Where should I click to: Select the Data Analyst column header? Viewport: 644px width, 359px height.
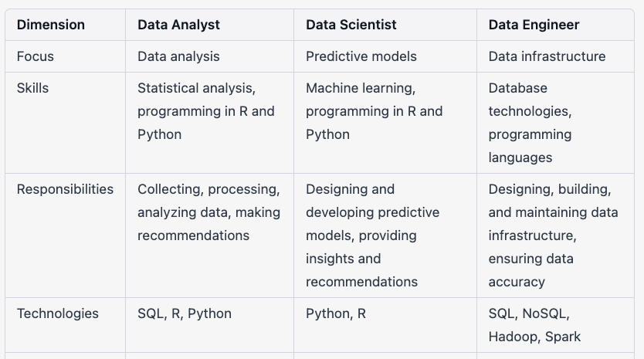pyautogui.click(x=178, y=25)
